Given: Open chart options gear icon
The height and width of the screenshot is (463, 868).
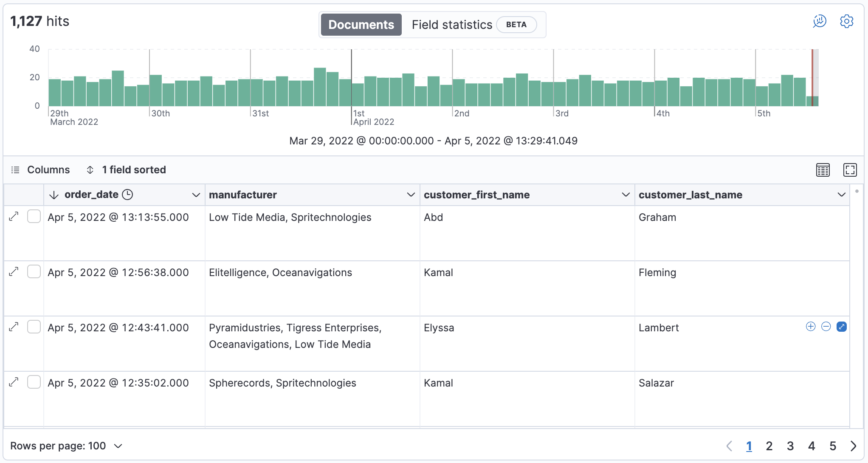Looking at the screenshot, I should pos(846,21).
